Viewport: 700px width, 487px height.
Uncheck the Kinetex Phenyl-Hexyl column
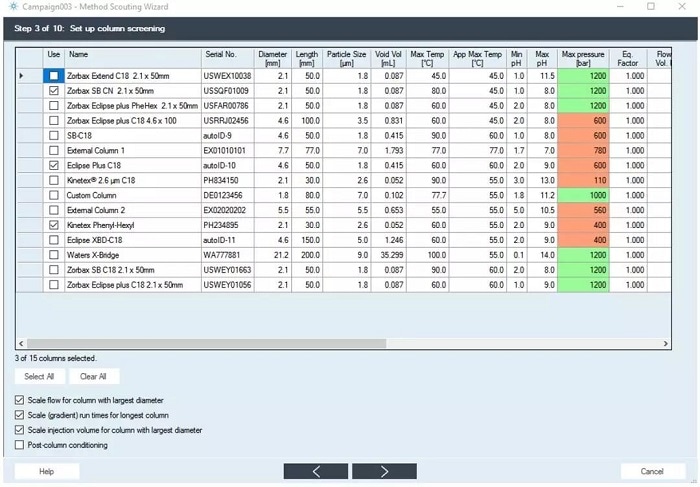click(x=53, y=226)
